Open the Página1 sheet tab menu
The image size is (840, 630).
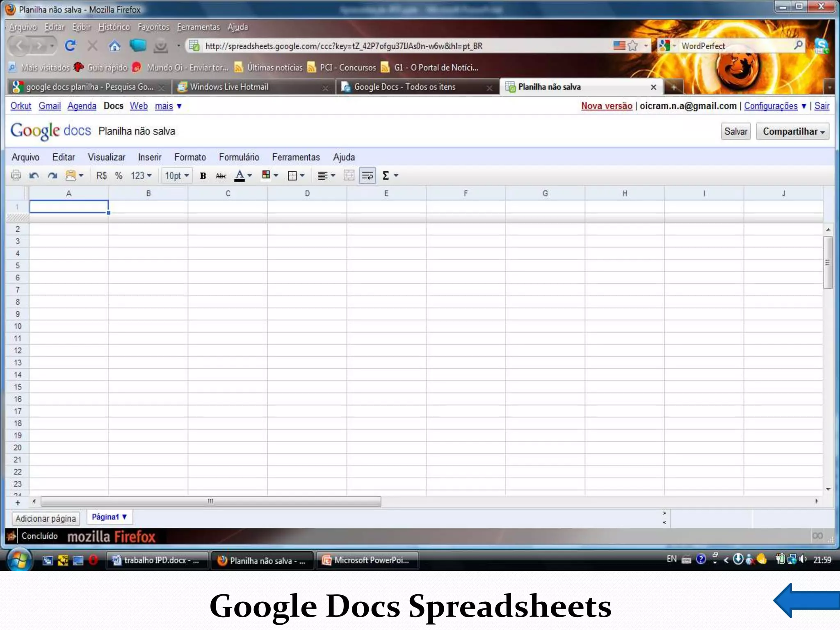[x=109, y=517]
